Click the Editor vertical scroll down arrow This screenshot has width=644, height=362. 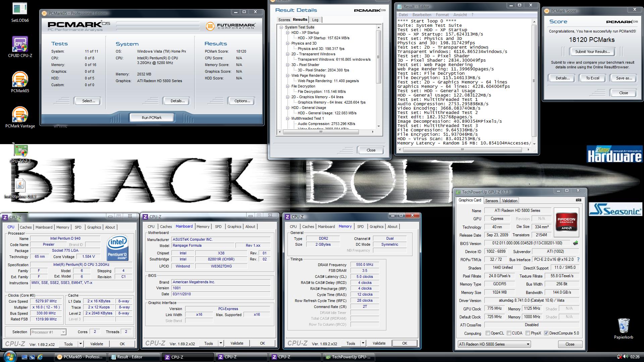(534, 144)
